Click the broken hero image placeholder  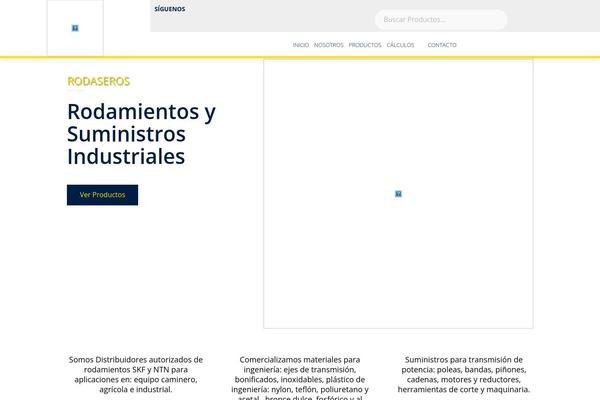398,194
